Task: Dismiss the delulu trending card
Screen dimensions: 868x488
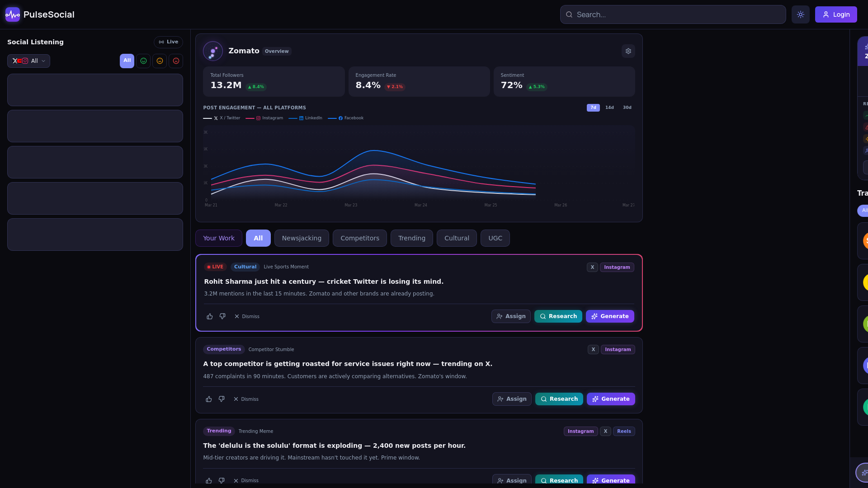Action: 246,480
